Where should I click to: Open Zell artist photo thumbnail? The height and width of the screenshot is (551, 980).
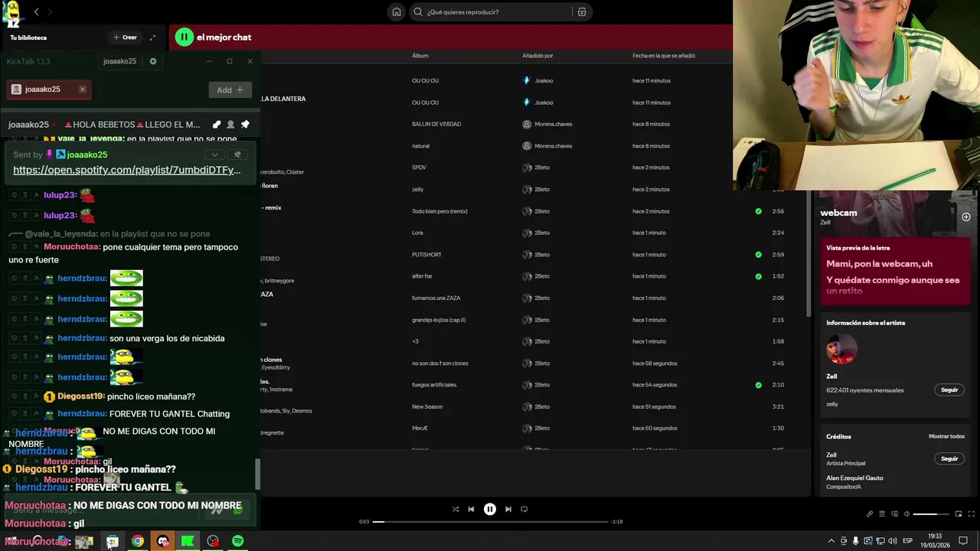pos(841,350)
